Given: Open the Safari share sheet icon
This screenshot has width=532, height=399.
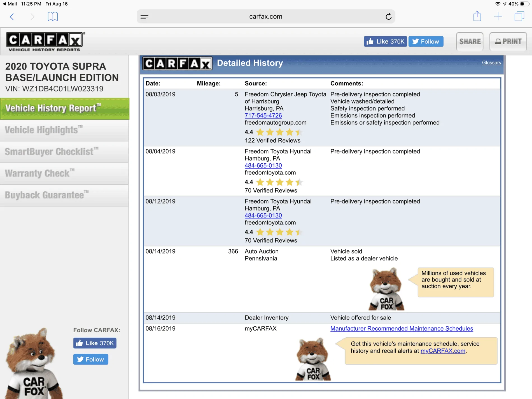Looking at the screenshot, I should pos(477,16).
